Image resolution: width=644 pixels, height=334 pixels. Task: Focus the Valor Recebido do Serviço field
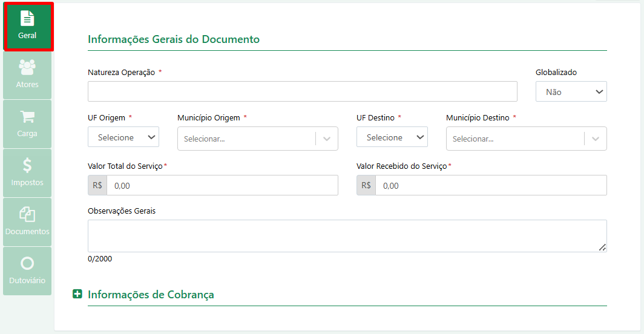tap(491, 185)
